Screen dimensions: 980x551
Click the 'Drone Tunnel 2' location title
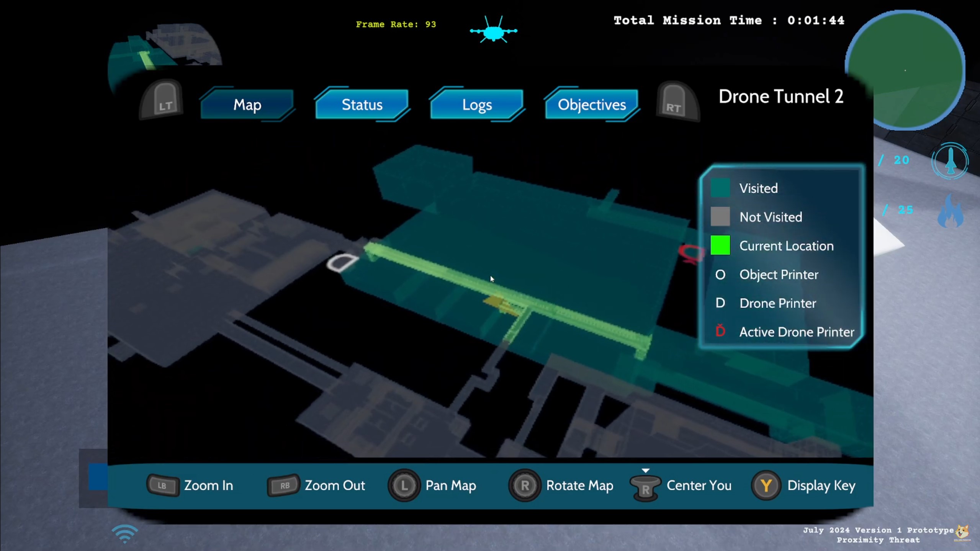point(781,96)
